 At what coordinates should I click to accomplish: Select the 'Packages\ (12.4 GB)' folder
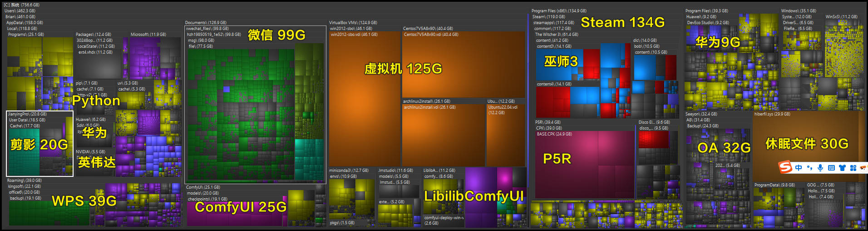(x=94, y=35)
